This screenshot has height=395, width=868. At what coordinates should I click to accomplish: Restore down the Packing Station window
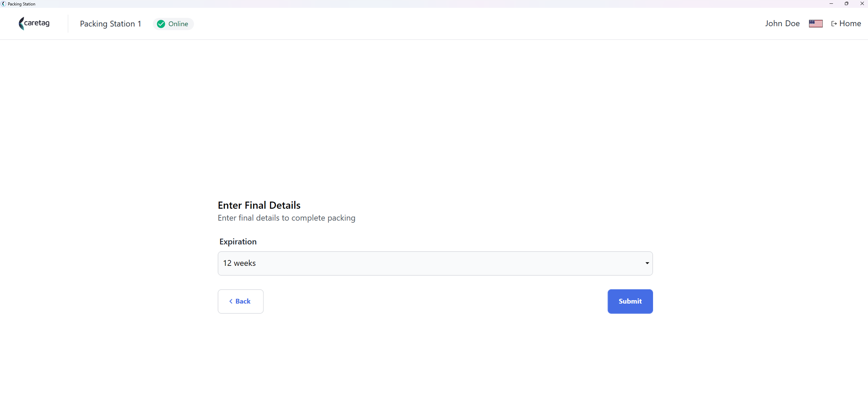pos(846,4)
